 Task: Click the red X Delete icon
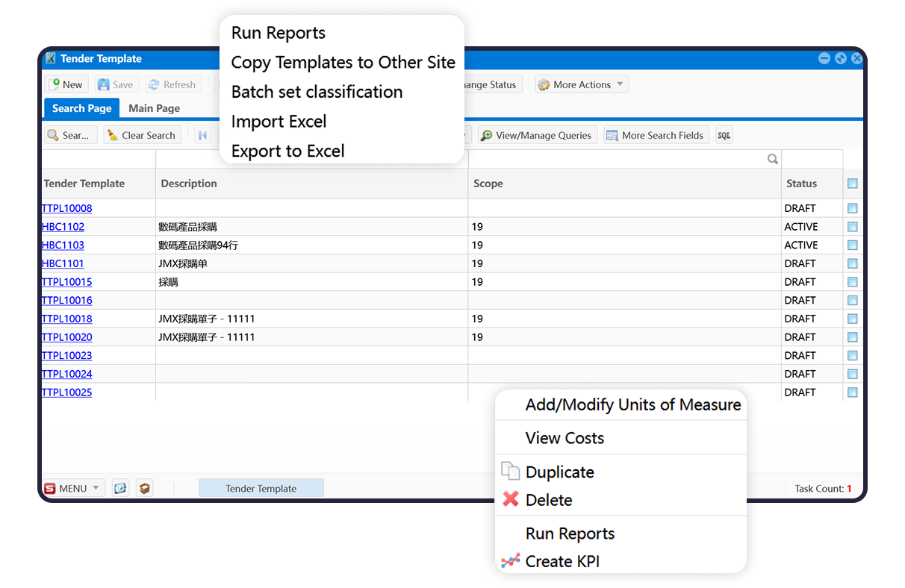511,499
